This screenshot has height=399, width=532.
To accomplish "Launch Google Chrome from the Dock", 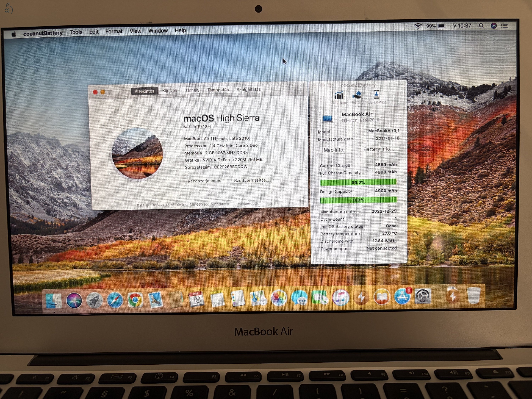I will coord(135,300).
